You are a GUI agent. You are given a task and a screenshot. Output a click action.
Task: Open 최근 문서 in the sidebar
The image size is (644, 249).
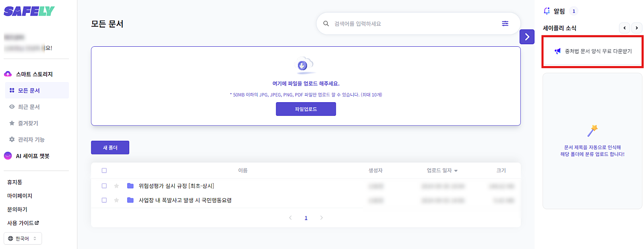coord(29,107)
